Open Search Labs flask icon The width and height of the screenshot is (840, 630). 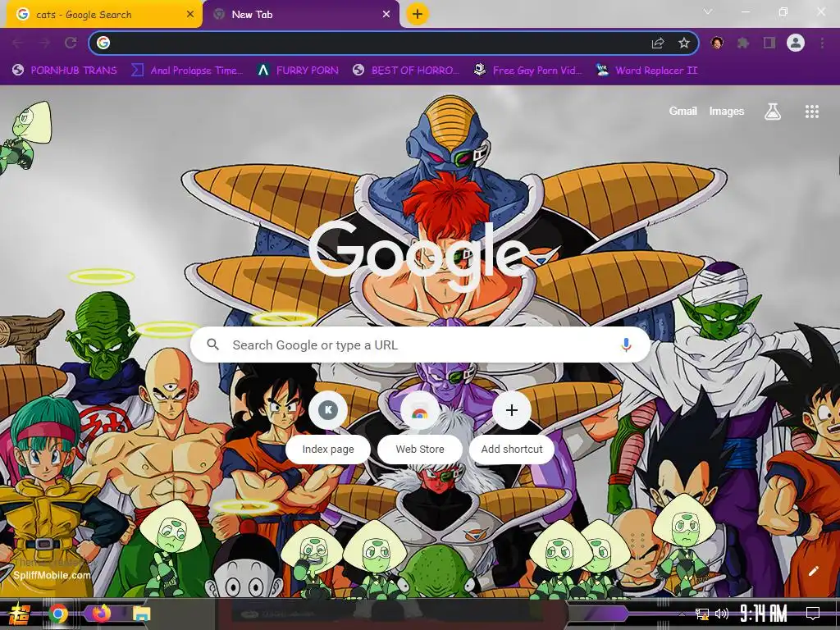pos(773,112)
